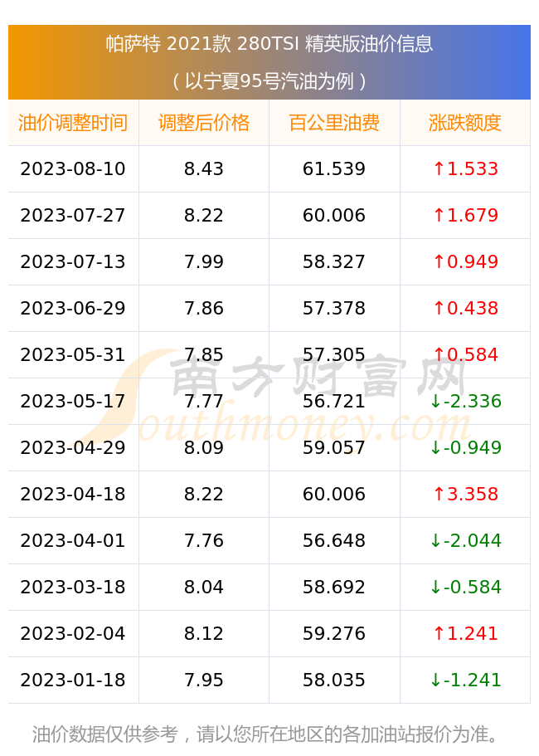Screen dimensions: 539x756
Task: Click the red up arrow beside 1.533
Action: click(439, 168)
